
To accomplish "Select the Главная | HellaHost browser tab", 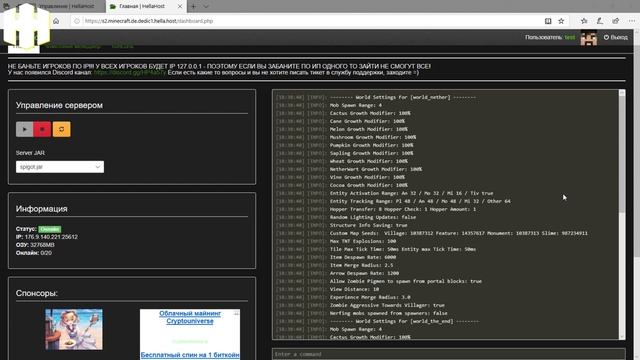I will click(142, 7).
